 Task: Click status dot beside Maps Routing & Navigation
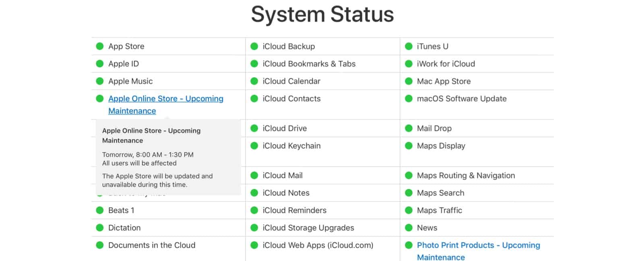pos(409,175)
